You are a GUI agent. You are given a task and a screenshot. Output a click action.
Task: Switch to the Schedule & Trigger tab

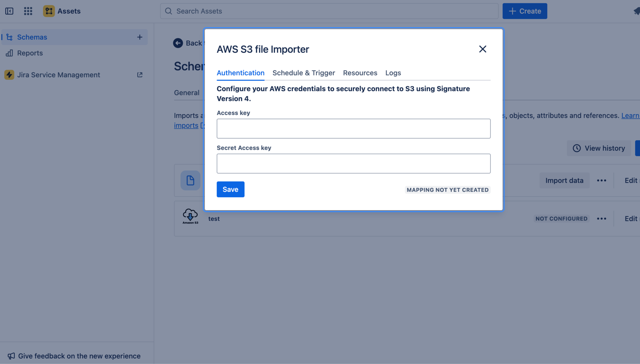[303, 73]
